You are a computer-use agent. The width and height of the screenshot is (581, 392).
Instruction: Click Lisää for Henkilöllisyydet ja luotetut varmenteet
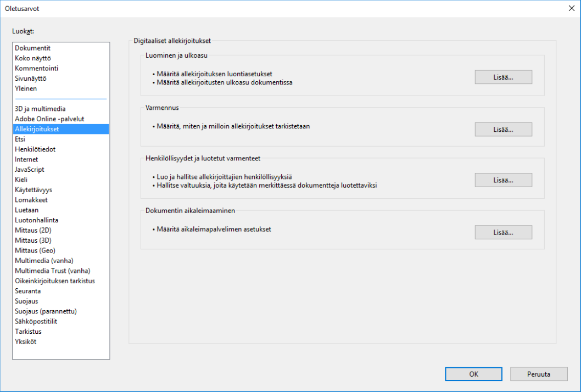(x=503, y=180)
